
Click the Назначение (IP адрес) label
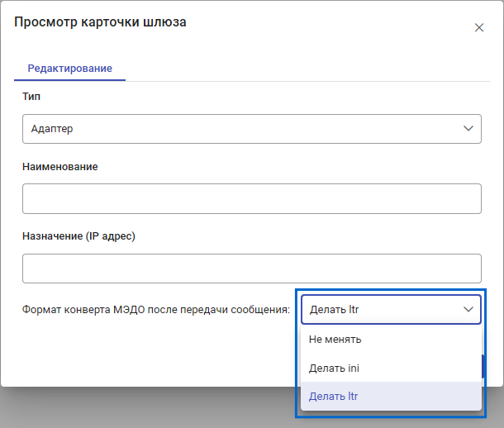(x=78, y=236)
